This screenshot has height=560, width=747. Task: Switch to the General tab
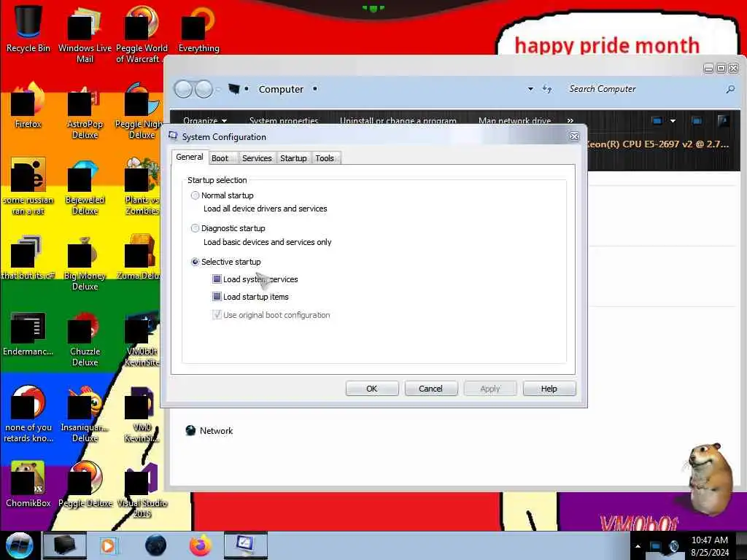190,157
